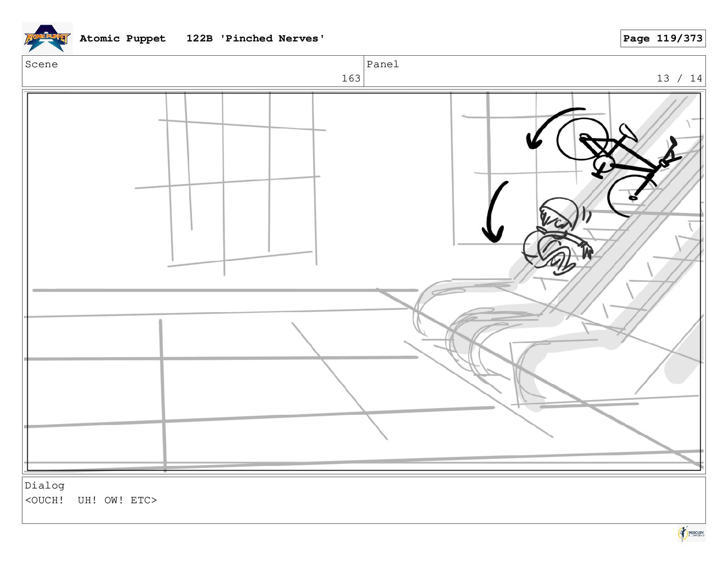
Task: Select the dialog line '<OUCH! UH! OW! ETC>'
Action: pos(91,500)
